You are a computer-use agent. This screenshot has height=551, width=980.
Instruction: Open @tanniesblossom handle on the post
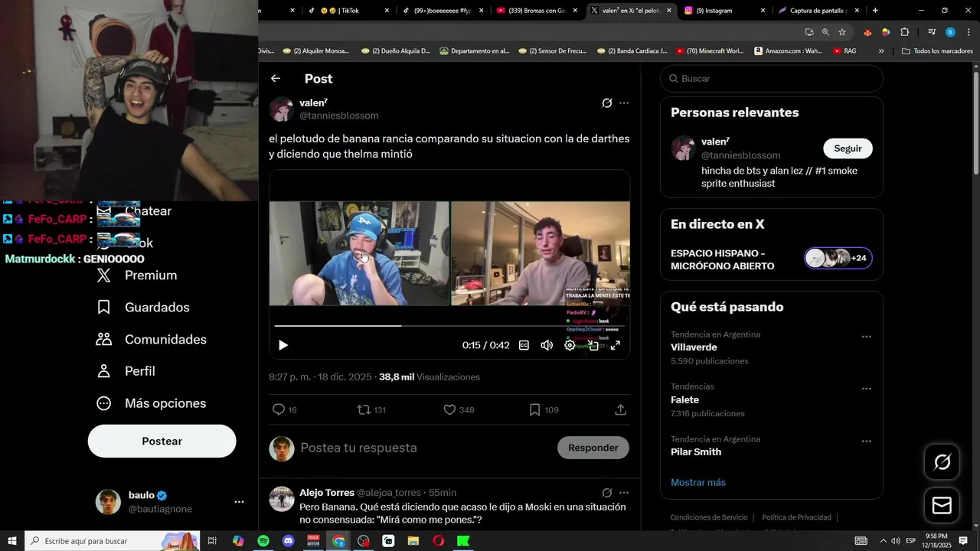click(x=338, y=116)
